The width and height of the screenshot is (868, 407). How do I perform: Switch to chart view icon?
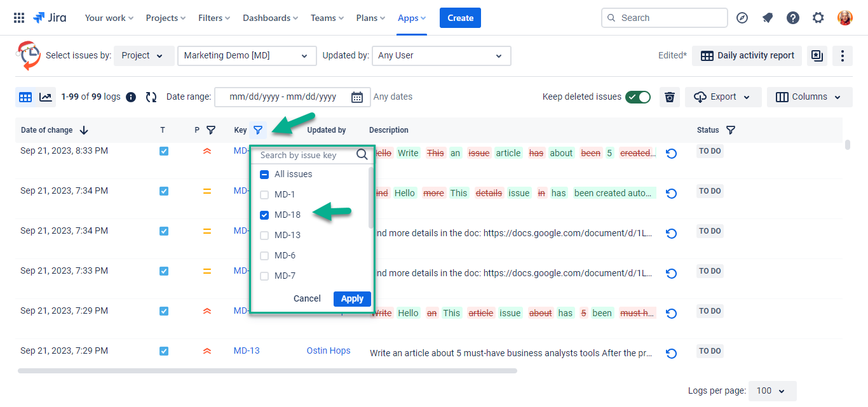(x=45, y=97)
